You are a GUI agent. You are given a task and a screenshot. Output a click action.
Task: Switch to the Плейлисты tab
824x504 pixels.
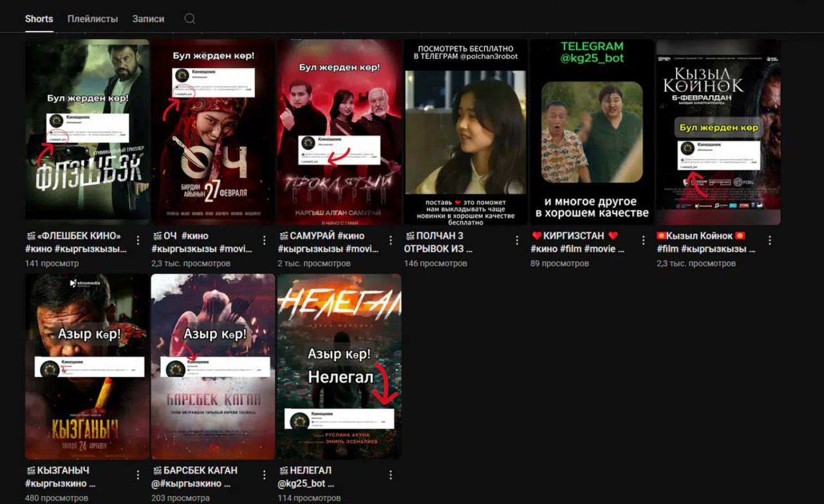[x=93, y=19]
